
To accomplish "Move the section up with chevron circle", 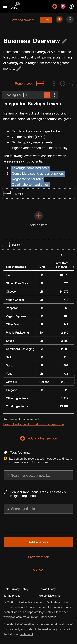I will click(x=63, y=84).
